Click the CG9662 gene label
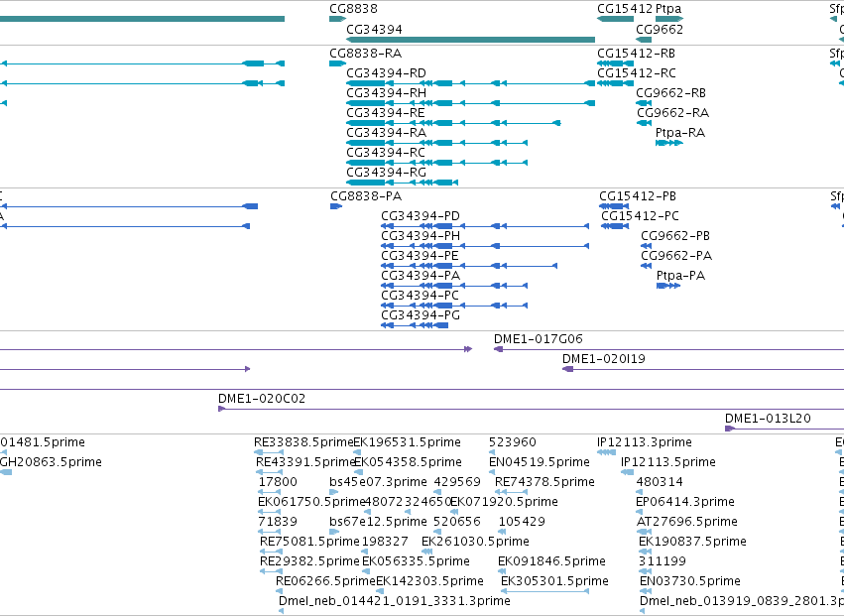This screenshot has height=616, width=844. tap(660, 29)
